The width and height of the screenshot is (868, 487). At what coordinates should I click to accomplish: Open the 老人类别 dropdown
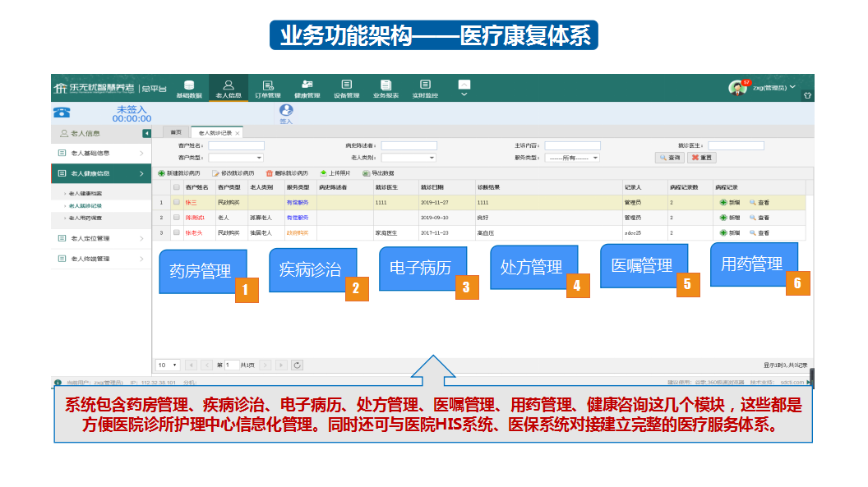coord(409,159)
